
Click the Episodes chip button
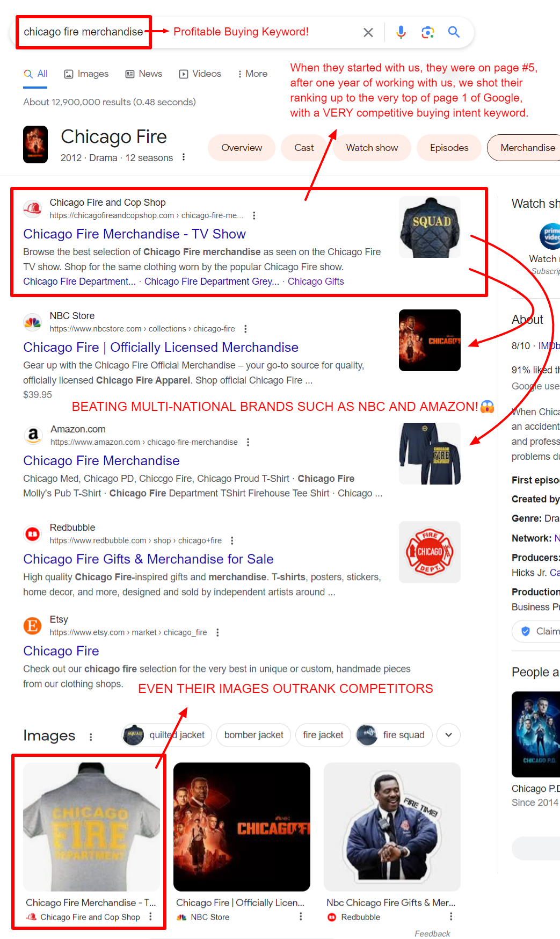pos(449,148)
